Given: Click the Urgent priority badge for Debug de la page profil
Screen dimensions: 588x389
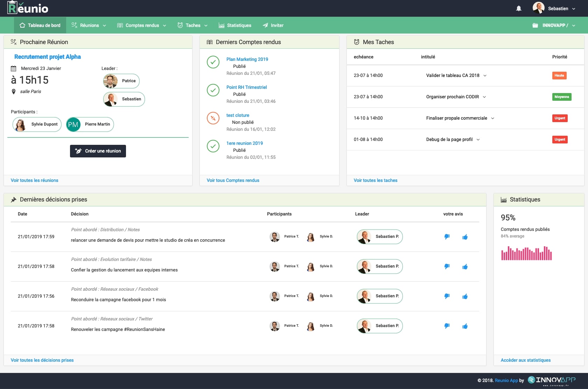Looking at the screenshot, I should click(x=560, y=140).
